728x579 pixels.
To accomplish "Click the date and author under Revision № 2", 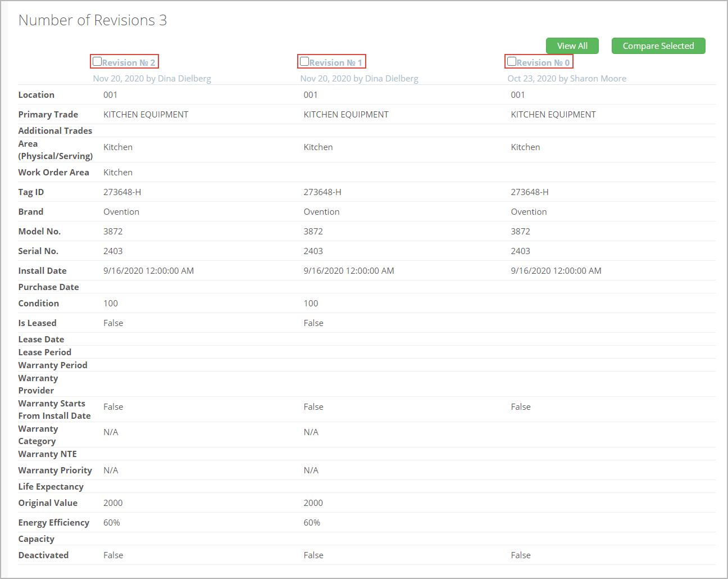I will [x=152, y=79].
